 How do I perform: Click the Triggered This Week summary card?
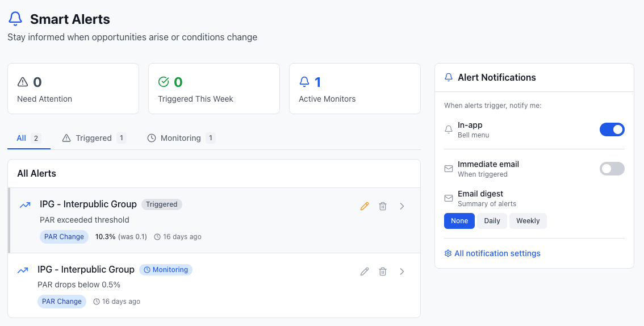[214, 89]
